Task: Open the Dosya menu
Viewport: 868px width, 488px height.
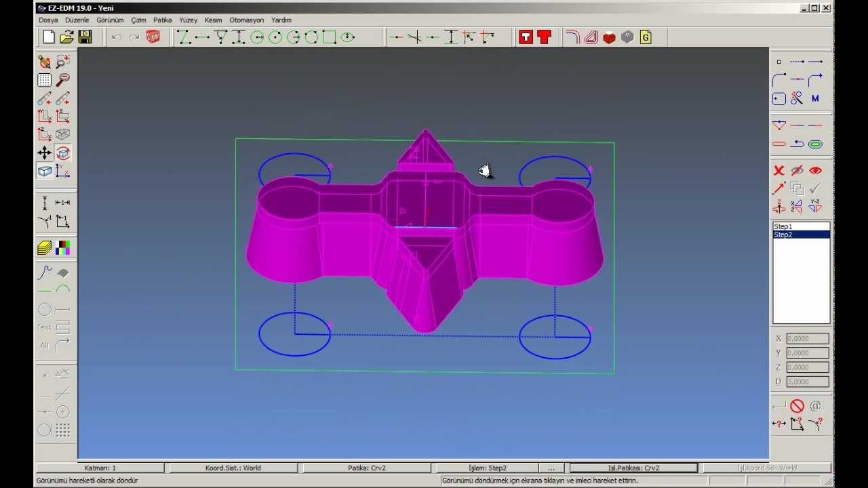Action: pyautogui.click(x=48, y=20)
